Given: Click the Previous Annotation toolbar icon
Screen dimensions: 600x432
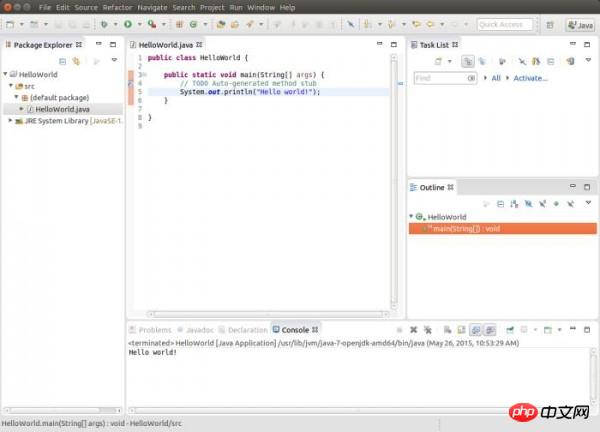Looking at the screenshot, I should click(x=391, y=24).
